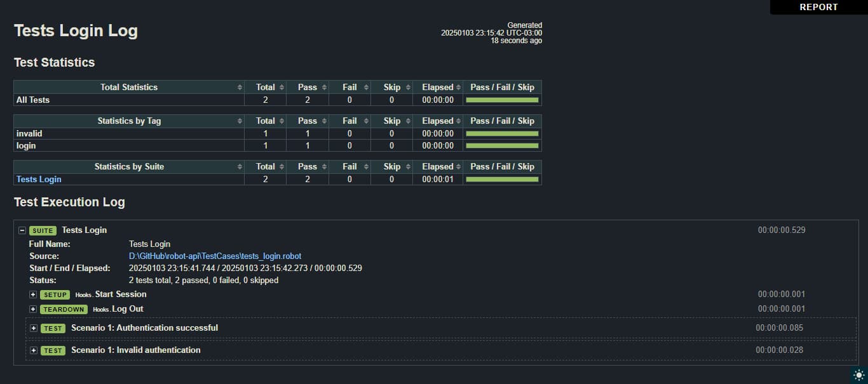Image resolution: width=868 pixels, height=384 pixels.
Task: Open the REPORT link at top right
Action: point(818,7)
